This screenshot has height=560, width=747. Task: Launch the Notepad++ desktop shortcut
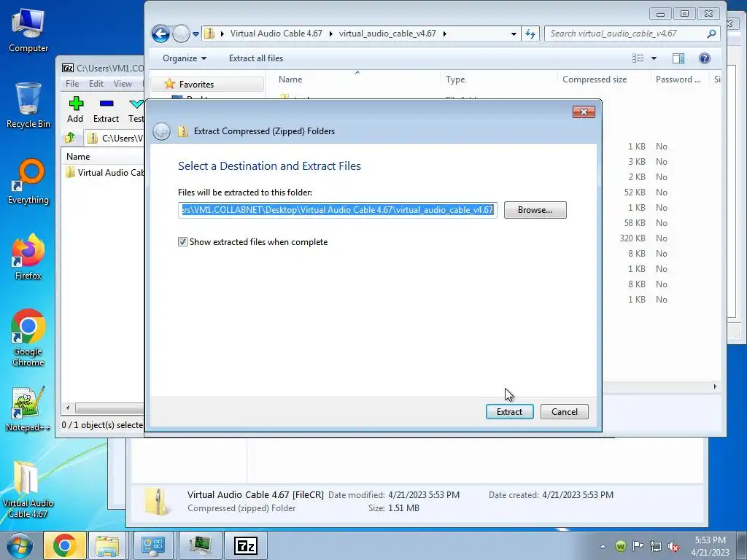coord(28,409)
